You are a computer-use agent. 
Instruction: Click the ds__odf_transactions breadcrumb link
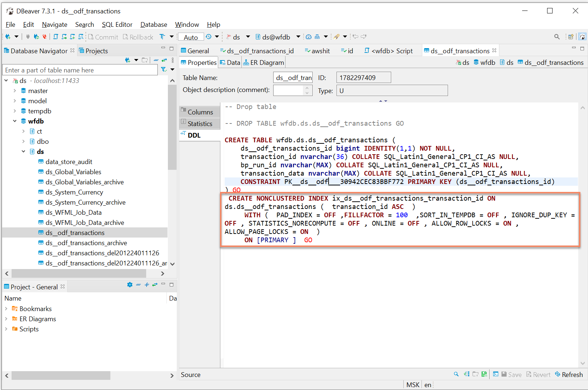tap(551, 62)
